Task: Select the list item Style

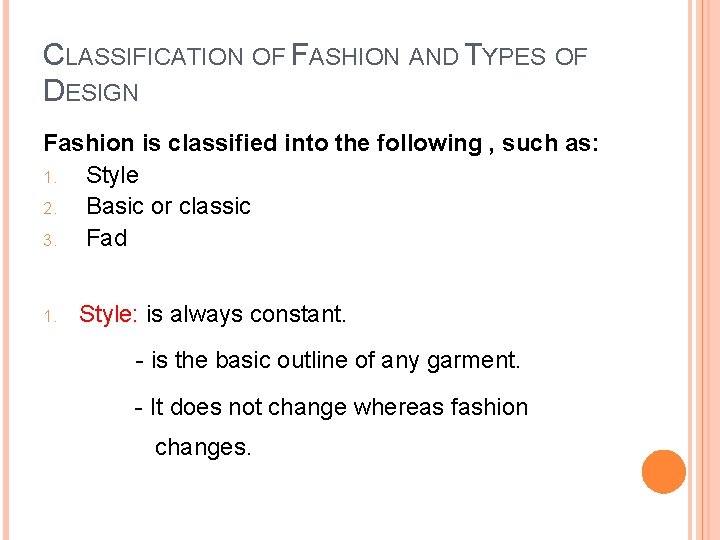Action: [x=112, y=175]
